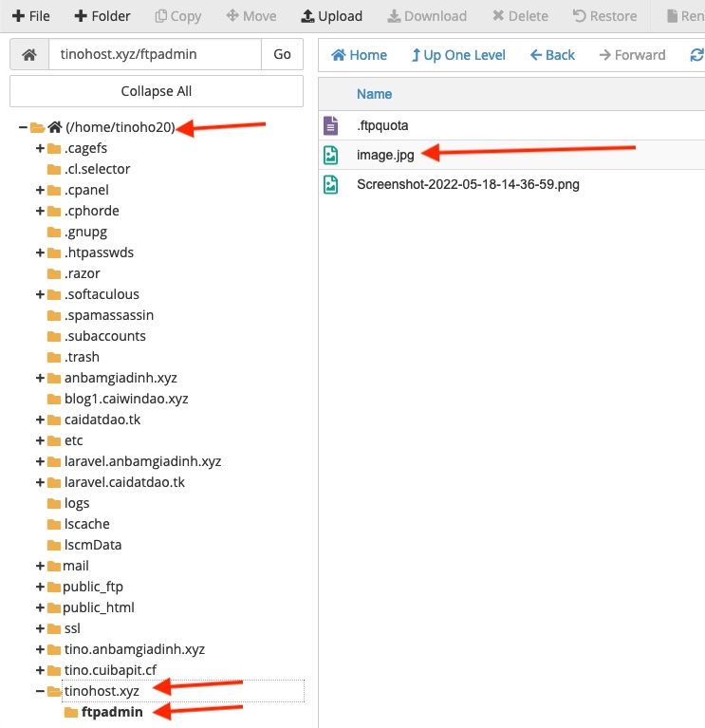The width and height of the screenshot is (705, 728).
Task: Open the .trash folder
Action: pos(83,357)
